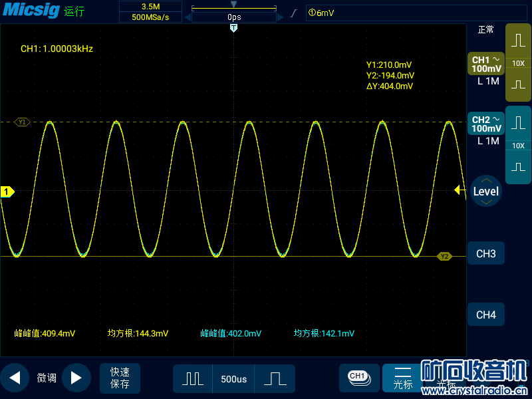
Task: Raise trigger using the Level up chevron
Action: coord(486,181)
